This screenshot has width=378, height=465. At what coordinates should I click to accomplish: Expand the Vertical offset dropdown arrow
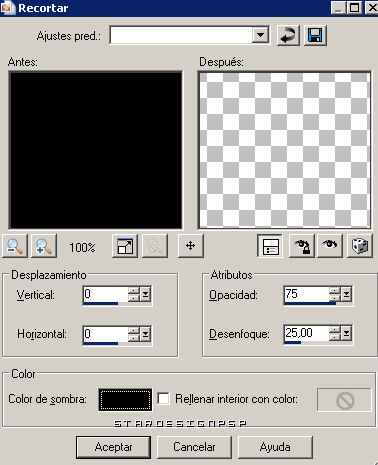tap(145, 294)
